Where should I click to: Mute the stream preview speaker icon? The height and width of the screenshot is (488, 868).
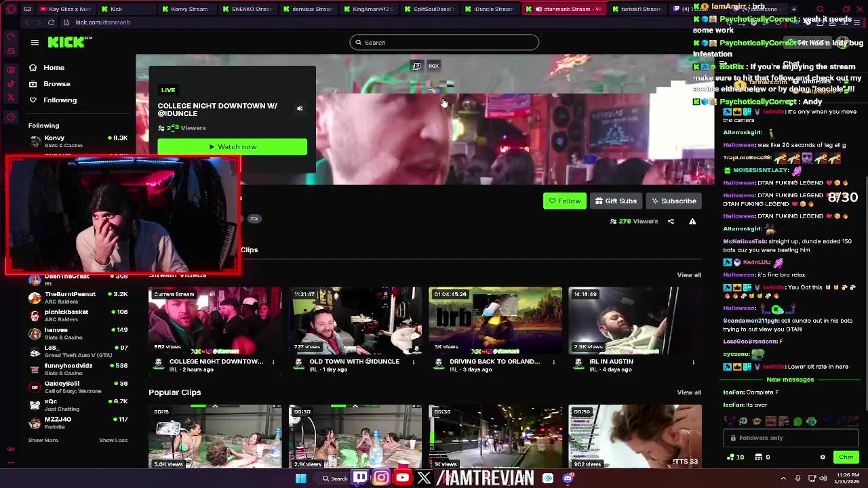click(x=300, y=108)
